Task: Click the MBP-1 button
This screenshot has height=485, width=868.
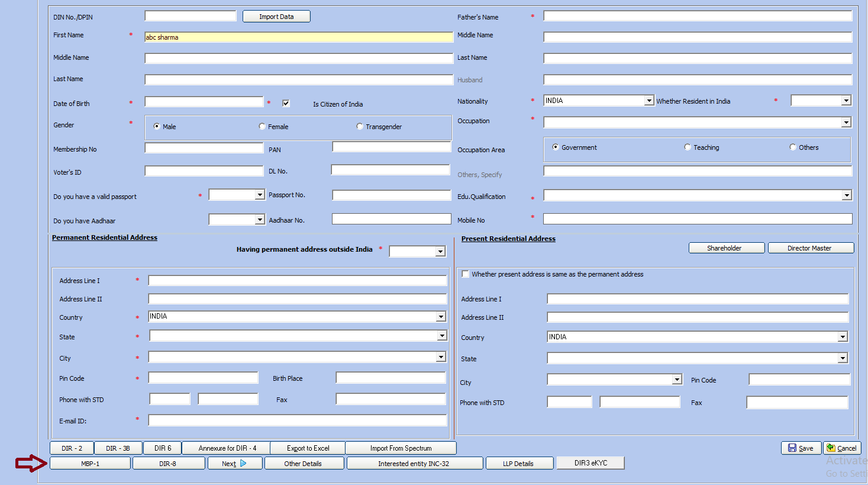Action: (x=90, y=464)
